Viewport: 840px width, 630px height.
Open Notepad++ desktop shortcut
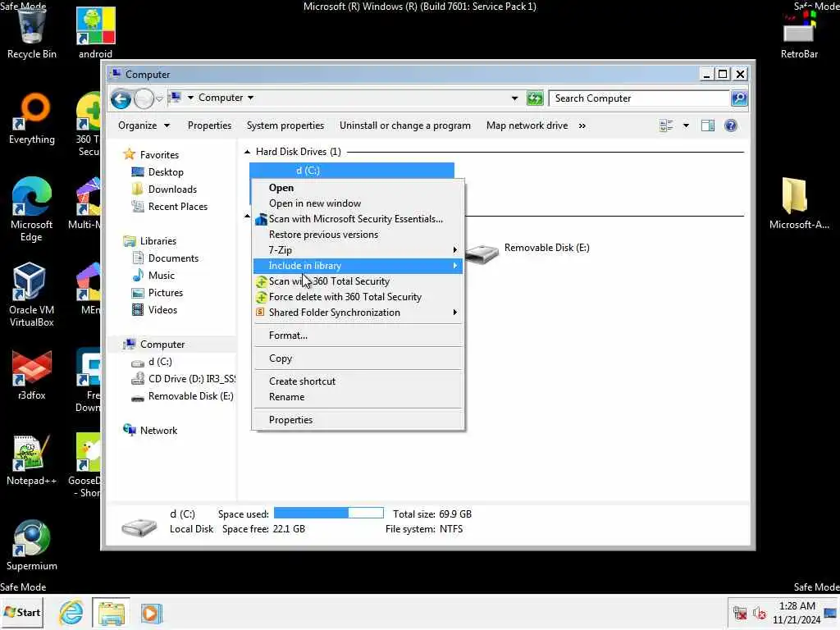[x=32, y=461]
